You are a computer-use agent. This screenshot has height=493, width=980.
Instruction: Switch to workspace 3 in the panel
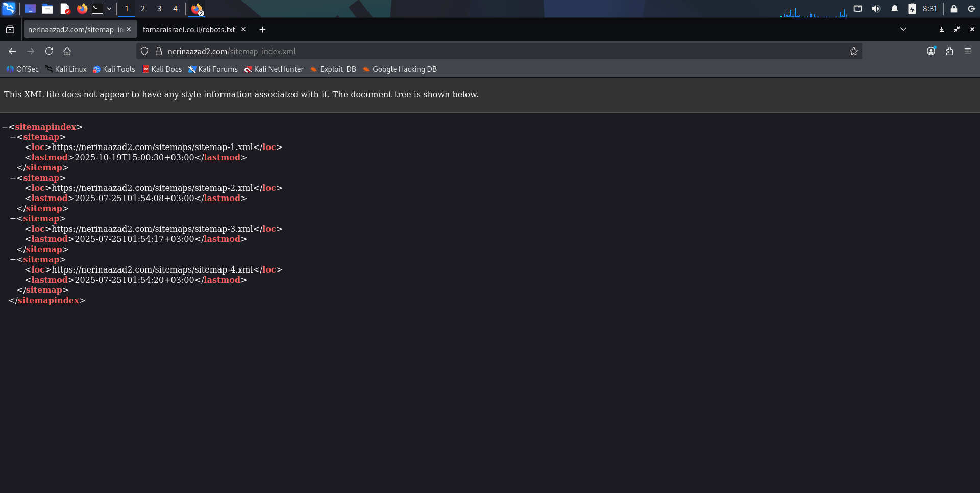coord(159,9)
